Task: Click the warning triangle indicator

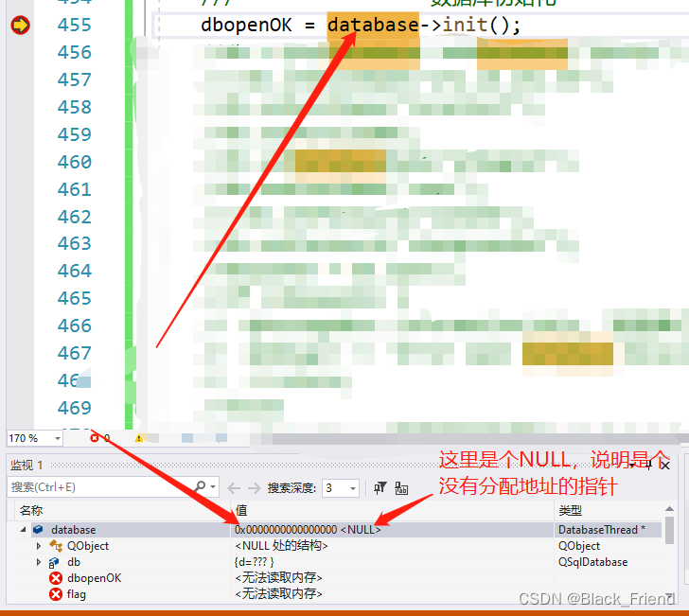Action: pos(139,438)
